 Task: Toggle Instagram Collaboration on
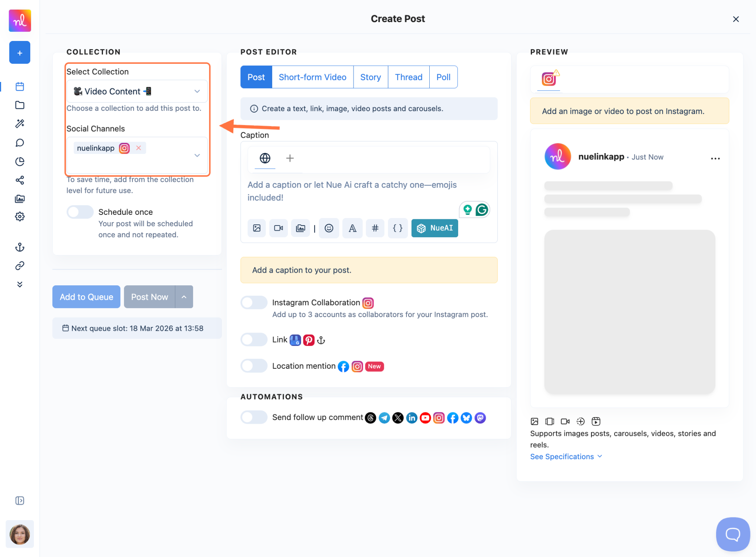coord(254,302)
